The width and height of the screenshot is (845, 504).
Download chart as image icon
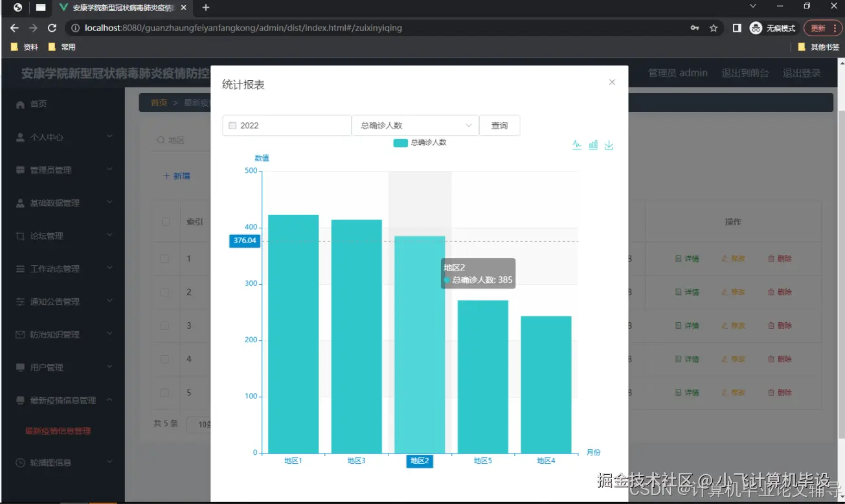609,145
